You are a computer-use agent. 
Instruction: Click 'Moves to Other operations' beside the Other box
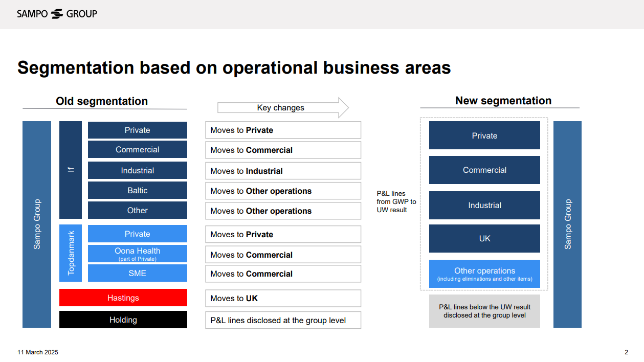pyautogui.click(x=283, y=211)
